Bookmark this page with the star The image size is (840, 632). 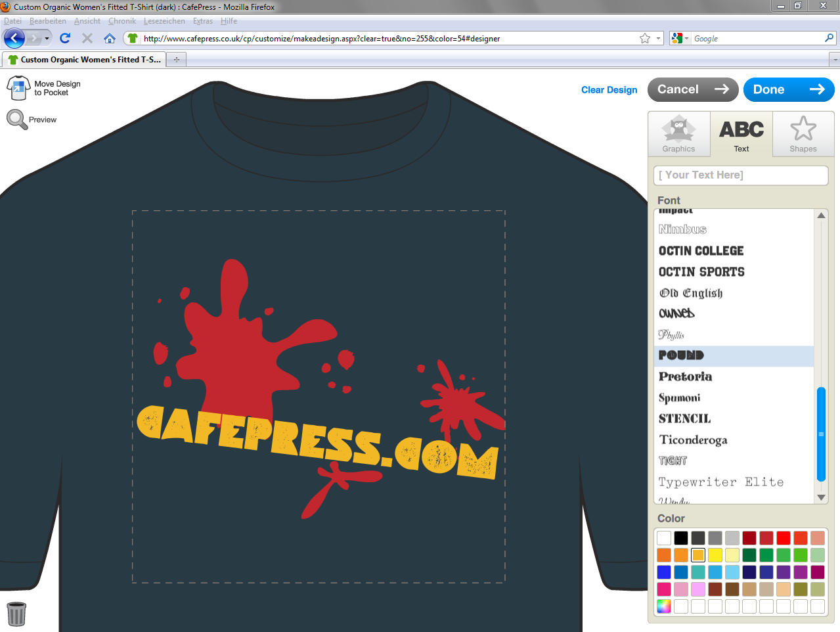click(645, 38)
